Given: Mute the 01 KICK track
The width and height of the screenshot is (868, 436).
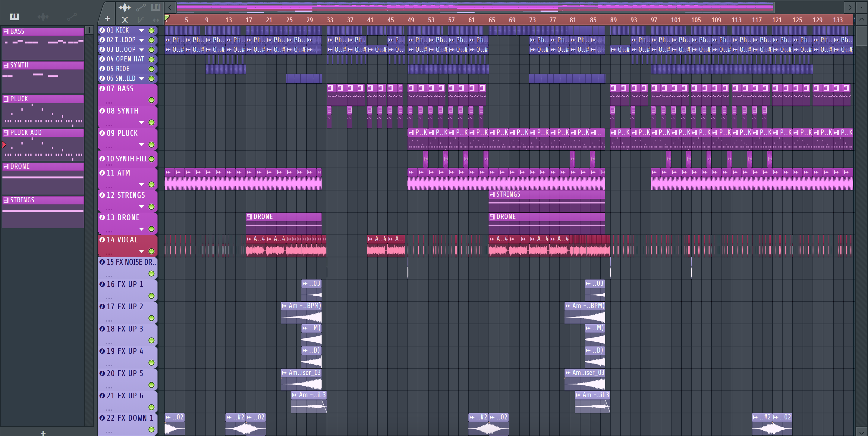Looking at the screenshot, I should [152, 31].
